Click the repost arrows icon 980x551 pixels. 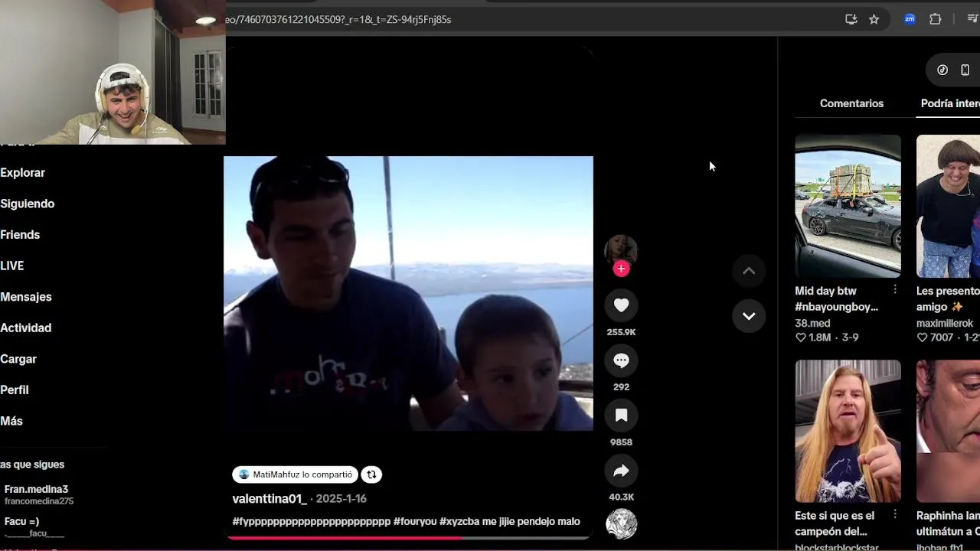click(x=371, y=474)
